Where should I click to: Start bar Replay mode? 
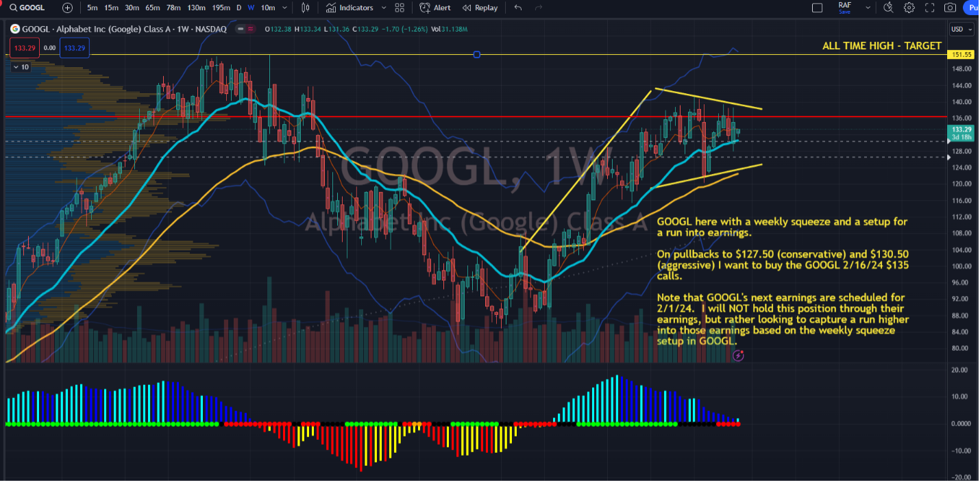(480, 8)
